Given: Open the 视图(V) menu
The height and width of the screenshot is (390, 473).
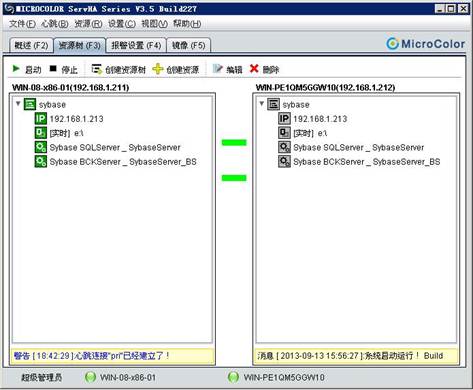Looking at the screenshot, I should point(154,24).
